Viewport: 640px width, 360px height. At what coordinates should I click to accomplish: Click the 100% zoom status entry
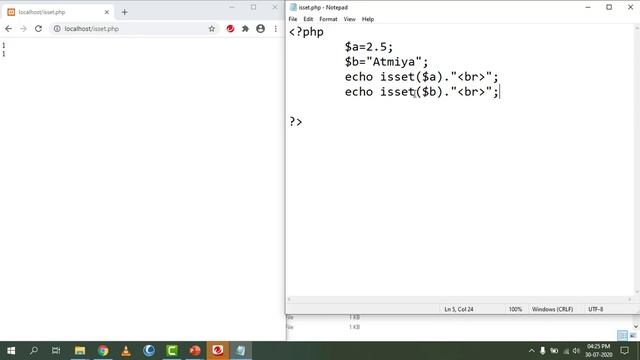click(x=515, y=309)
